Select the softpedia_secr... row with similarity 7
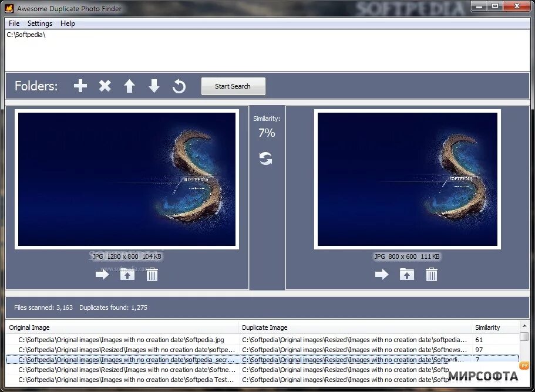 tap(263, 360)
